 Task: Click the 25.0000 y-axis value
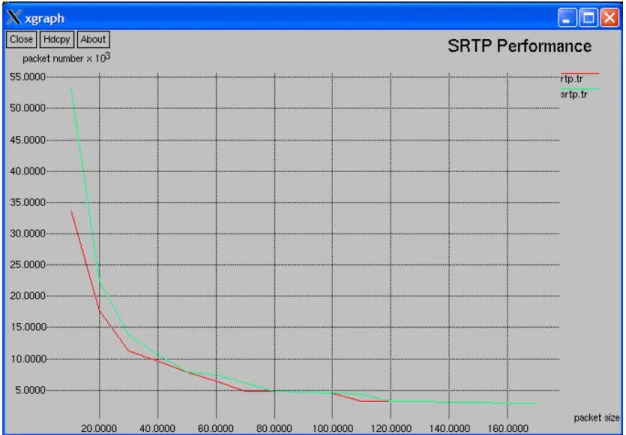click(28, 265)
